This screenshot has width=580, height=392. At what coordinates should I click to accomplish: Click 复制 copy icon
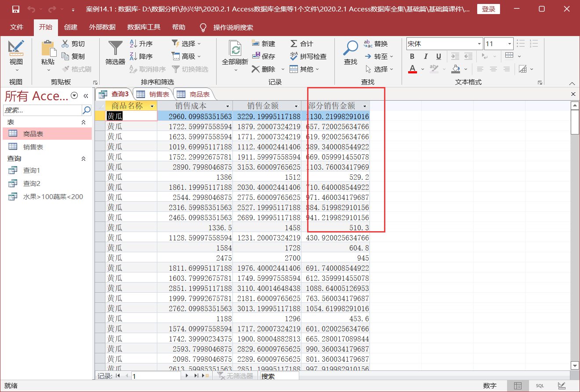point(65,56)
